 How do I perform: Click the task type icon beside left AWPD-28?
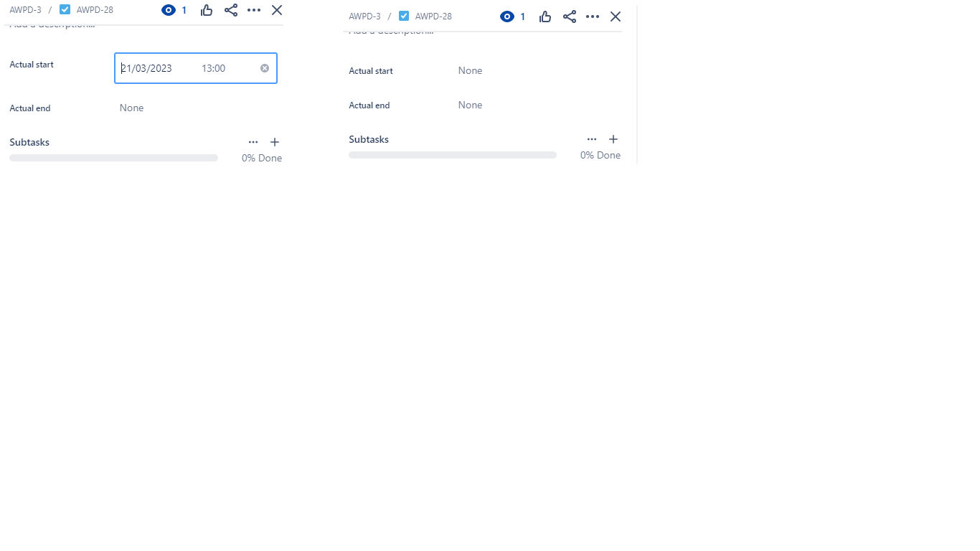point(65,9)
